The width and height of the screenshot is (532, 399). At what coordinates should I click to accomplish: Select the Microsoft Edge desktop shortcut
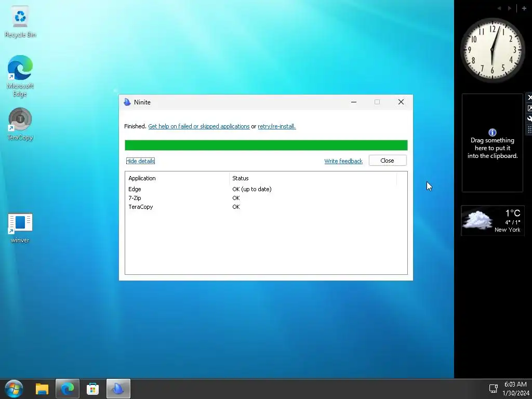[20, 76]
